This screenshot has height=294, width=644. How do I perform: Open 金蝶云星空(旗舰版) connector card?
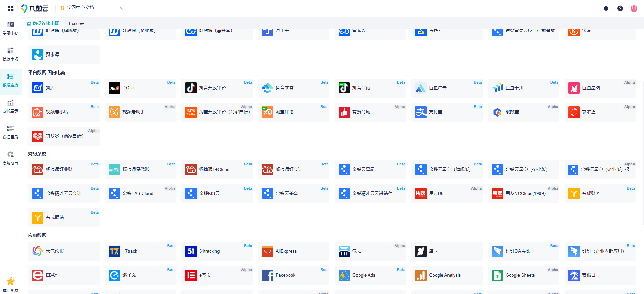447,169
